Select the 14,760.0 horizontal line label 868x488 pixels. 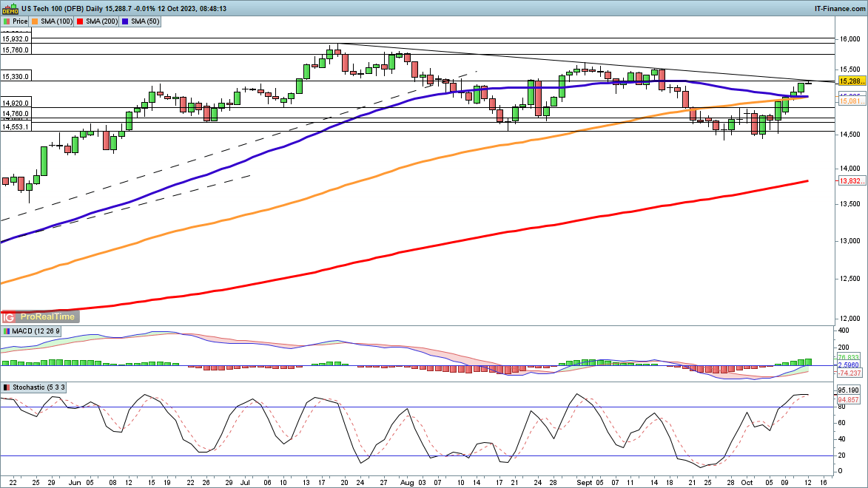[15, 114]
